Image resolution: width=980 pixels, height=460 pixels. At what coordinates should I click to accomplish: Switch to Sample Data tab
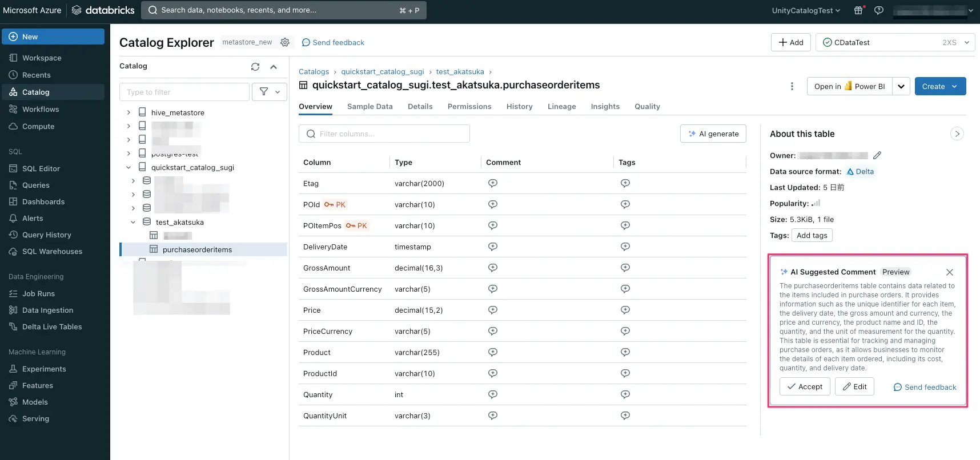click(370, 106)
